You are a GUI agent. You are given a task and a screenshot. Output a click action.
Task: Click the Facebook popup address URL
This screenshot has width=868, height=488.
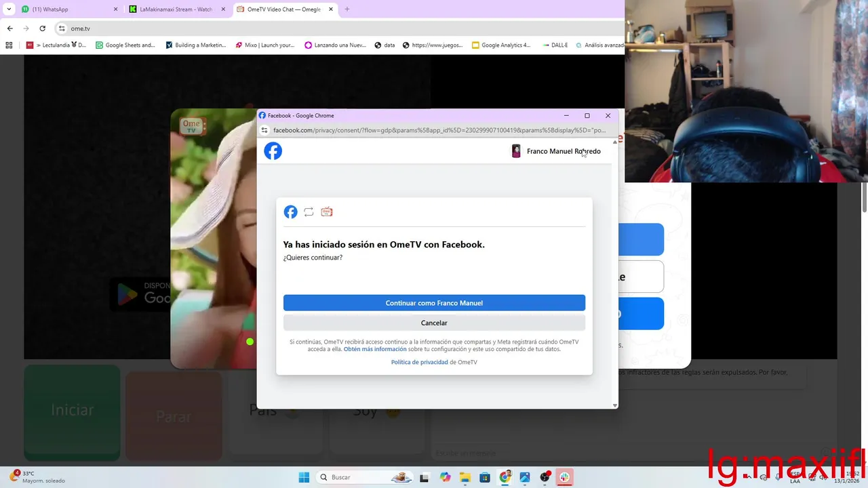[x=439, y=130]
